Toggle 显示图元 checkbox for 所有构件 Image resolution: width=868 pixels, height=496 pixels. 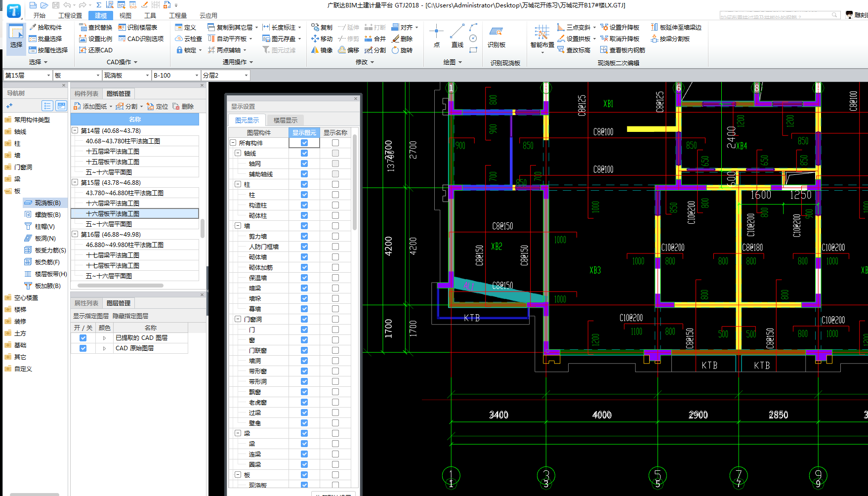(304, 143)
